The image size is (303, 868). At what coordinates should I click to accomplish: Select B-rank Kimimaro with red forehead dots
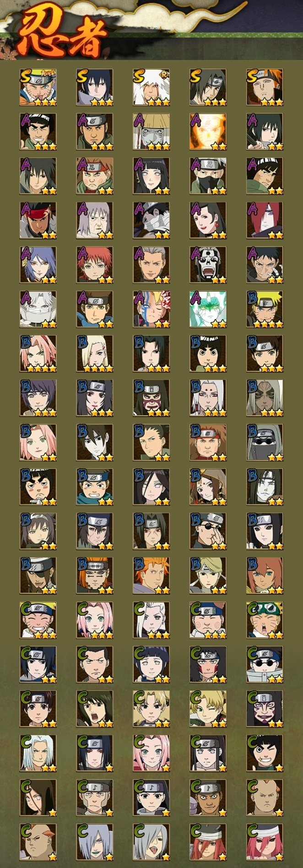(208, 398)
